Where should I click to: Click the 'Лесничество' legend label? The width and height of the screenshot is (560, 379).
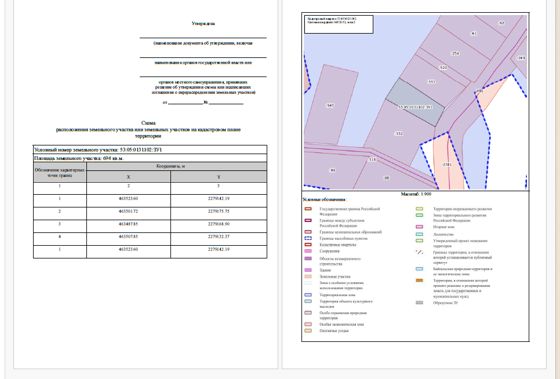(x=443, y=235)
